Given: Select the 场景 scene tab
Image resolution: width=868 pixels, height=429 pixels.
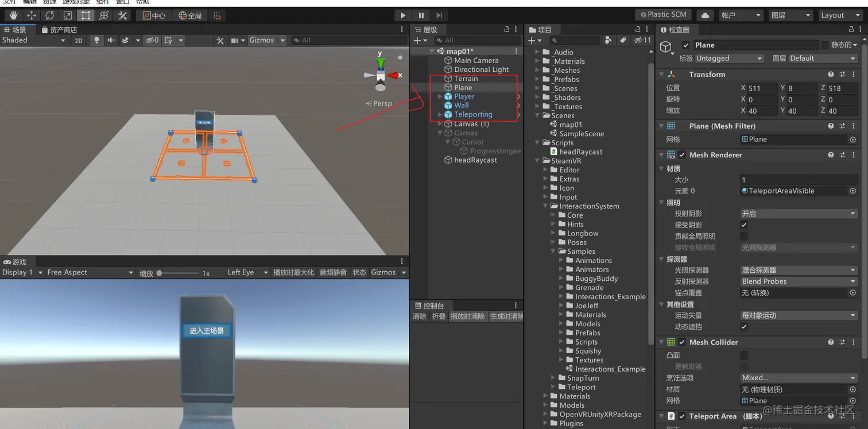Looking at the screenshot, I should click(15, 29).
